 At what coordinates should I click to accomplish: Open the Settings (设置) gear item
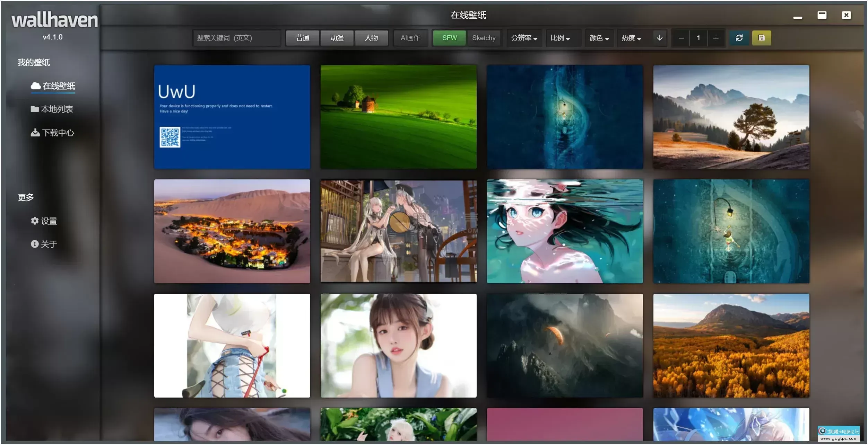[x=44, y=221]
